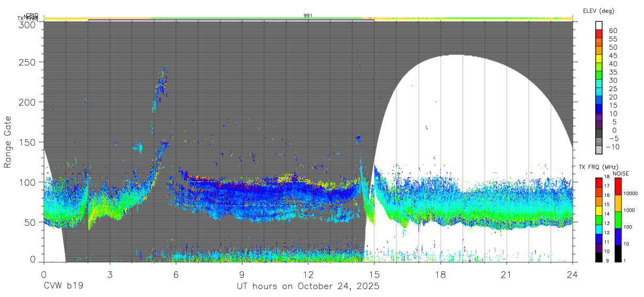The image size is (644, 297).
Task: Click the 'Range Gate' y-axis title
Action: pyautogui.click(x=8, y=142)
